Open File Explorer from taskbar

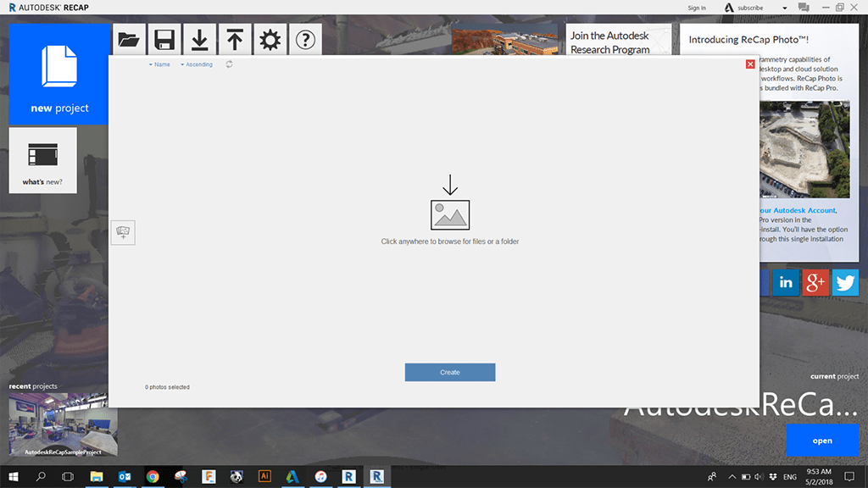97,476
